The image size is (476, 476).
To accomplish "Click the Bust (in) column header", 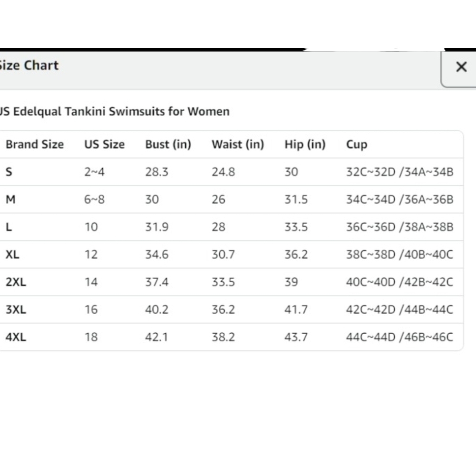I will pyautogui.click(x=168, y=144).
